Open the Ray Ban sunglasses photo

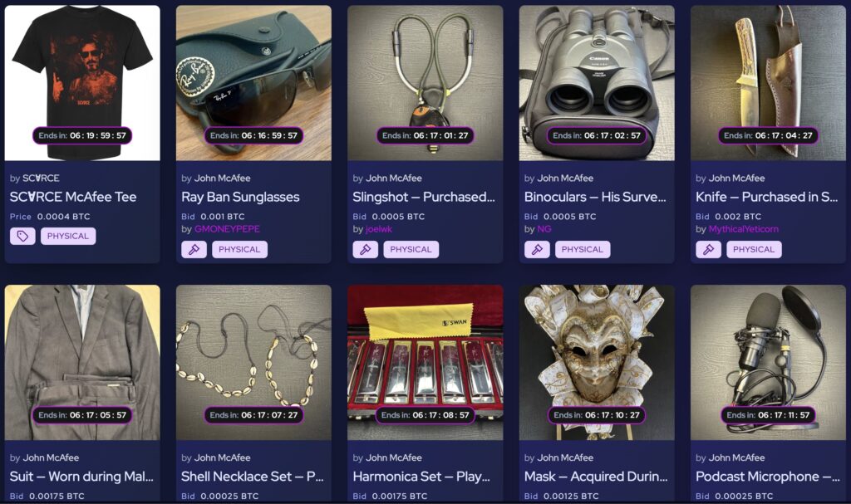(x=253, y=83)
